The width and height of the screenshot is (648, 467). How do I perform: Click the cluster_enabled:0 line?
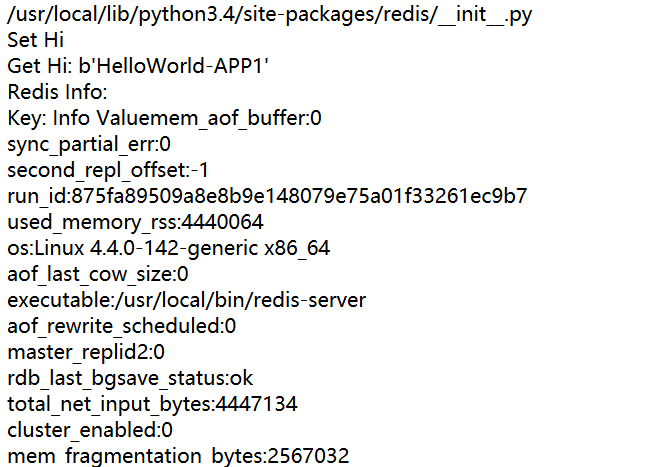pos(90,431)
